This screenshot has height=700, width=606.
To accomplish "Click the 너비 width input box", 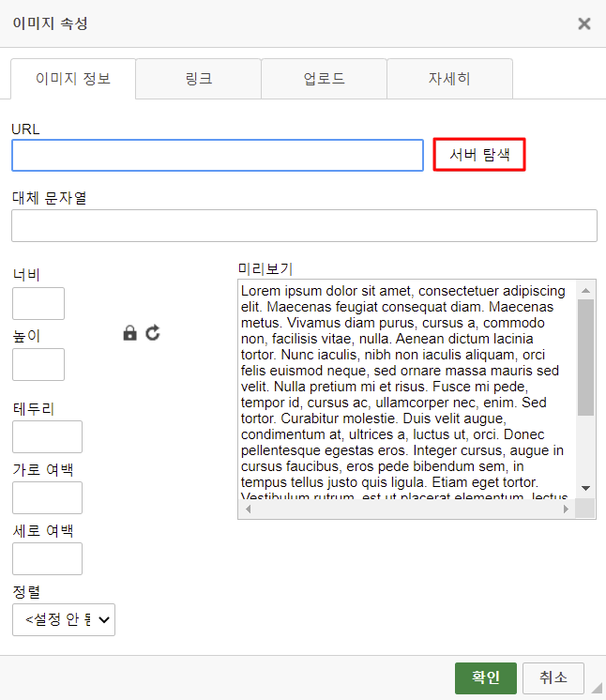I will [38, 304].
